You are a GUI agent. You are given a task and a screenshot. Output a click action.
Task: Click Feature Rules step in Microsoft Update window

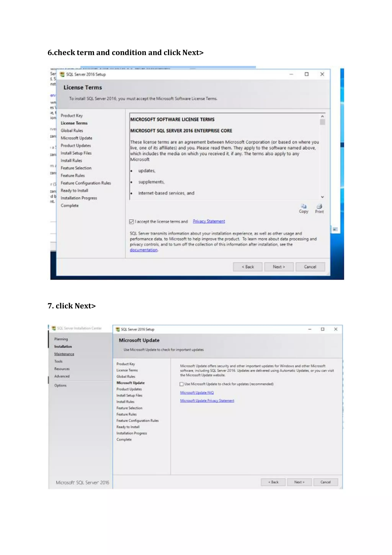pos(126,414)
